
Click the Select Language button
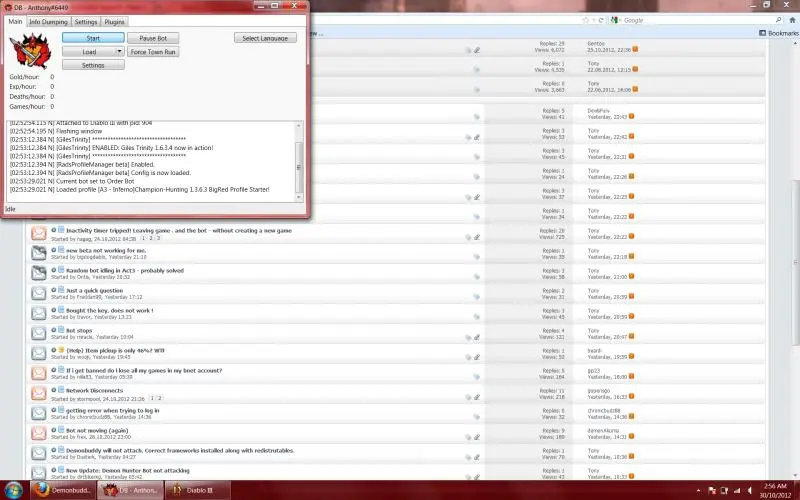(265, 38)
